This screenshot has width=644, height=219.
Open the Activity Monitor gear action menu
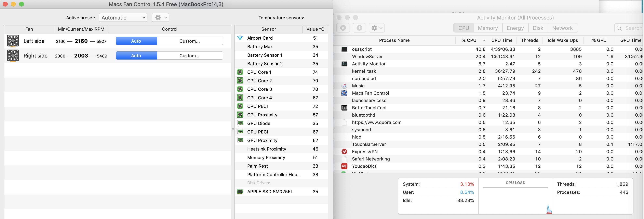376,28
